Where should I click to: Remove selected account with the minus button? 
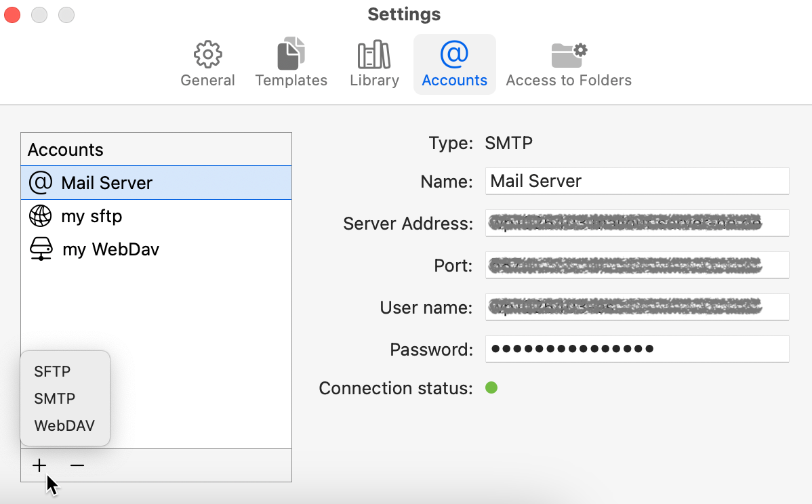77,465
